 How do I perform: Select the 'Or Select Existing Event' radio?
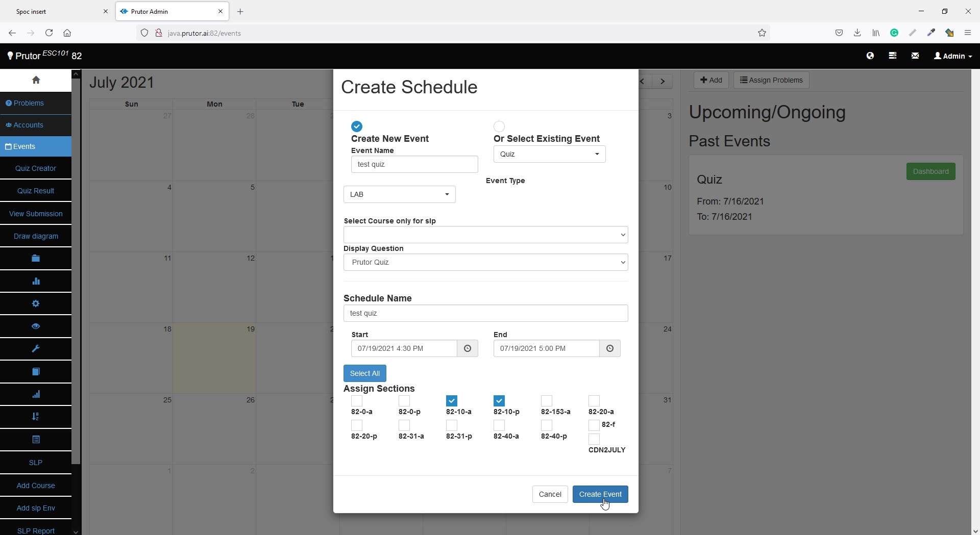click(499, 126)
